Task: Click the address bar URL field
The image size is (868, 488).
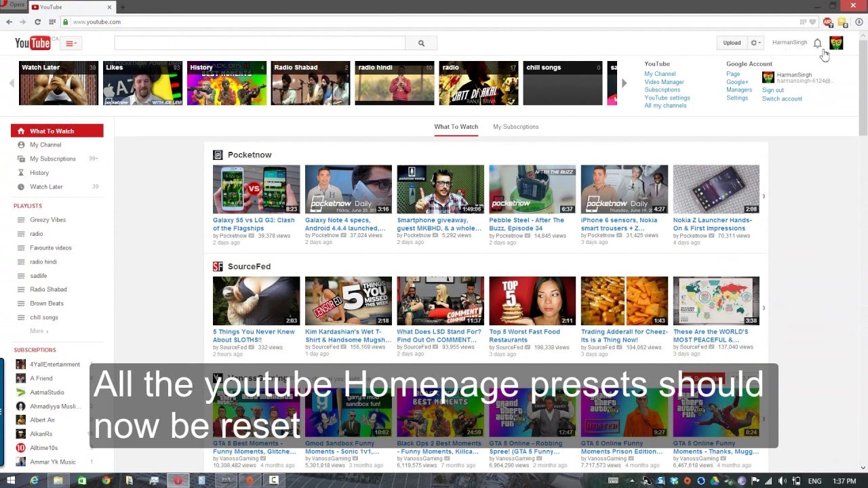Action: click(434, 22)
